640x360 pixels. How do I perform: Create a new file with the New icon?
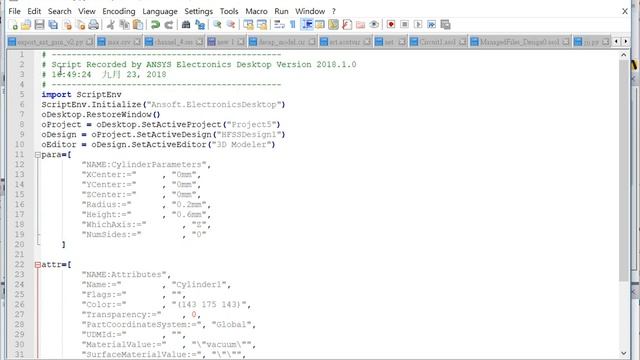pos(13,25)
